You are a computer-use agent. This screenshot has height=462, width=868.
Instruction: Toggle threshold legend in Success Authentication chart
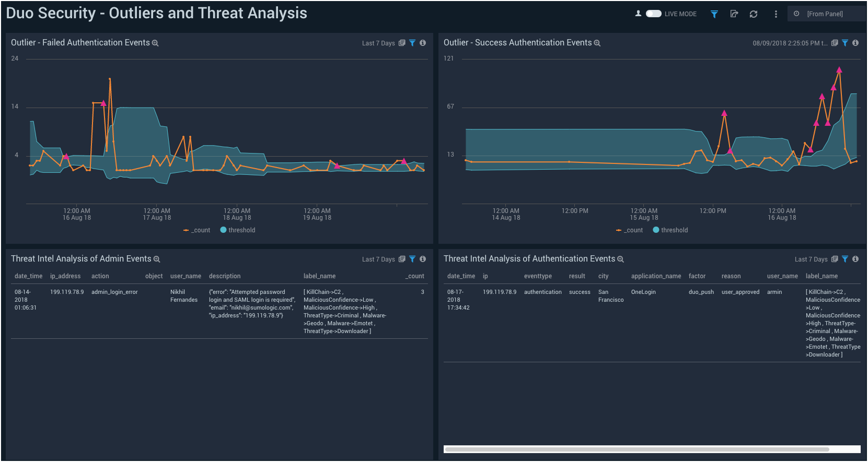670,230
